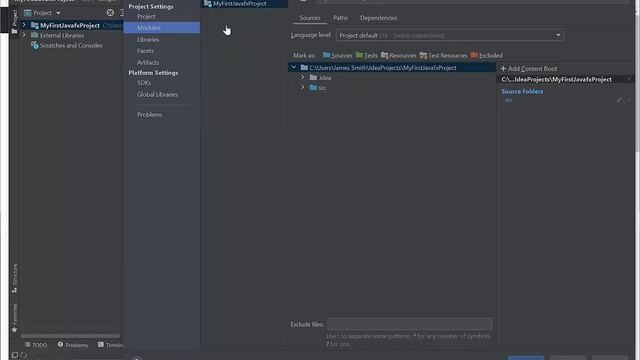Open the Terminal tool window
This screenshot has width=640, height=360.
coord(111,345)
